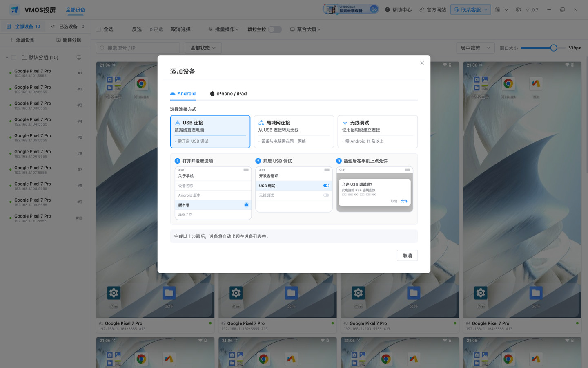Viewport: 588px width, 368px height.
Task: Click the USB 调试 toggle in step 2
Action: [326, 186]
